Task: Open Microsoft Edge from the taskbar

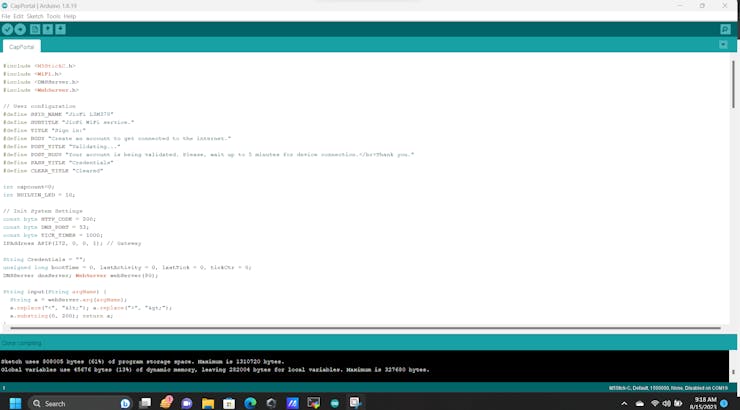Action: (250, 403)
